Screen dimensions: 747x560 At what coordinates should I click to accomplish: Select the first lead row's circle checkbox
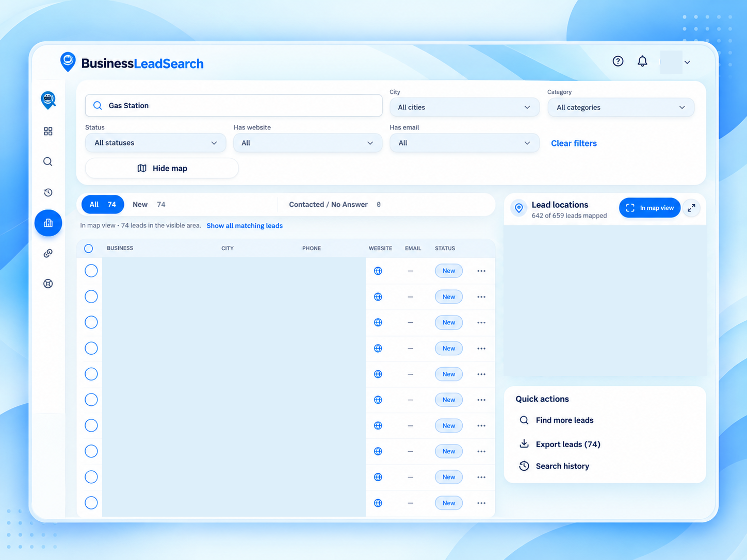point(91,271)
